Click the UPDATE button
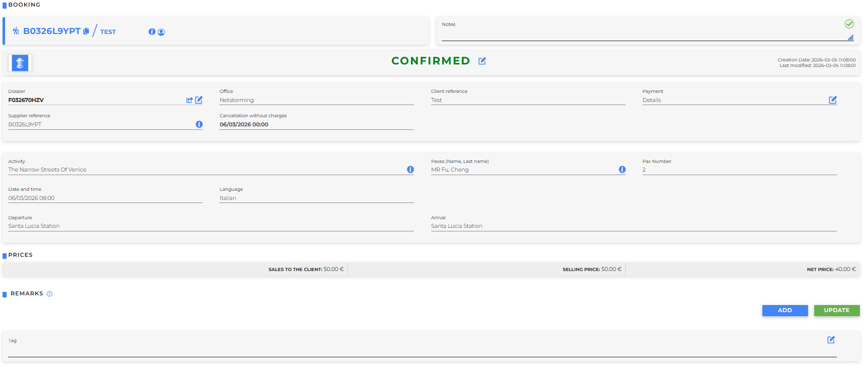This screenshot has width=868, height=371. pyautogui.click(x=837, y=311)
